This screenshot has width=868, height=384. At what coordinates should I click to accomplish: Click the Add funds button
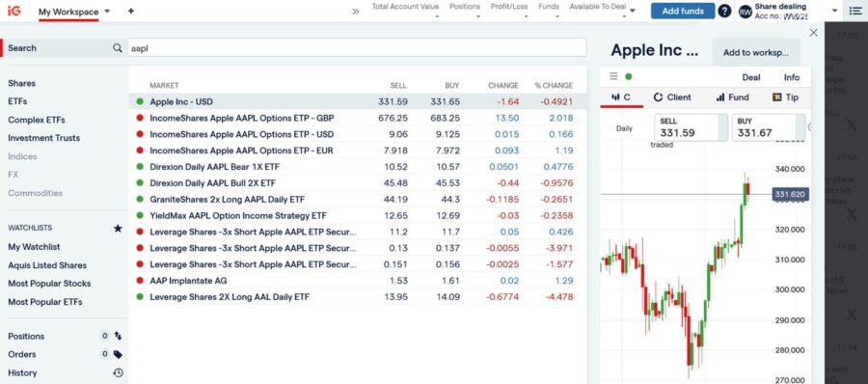(683, 11)
